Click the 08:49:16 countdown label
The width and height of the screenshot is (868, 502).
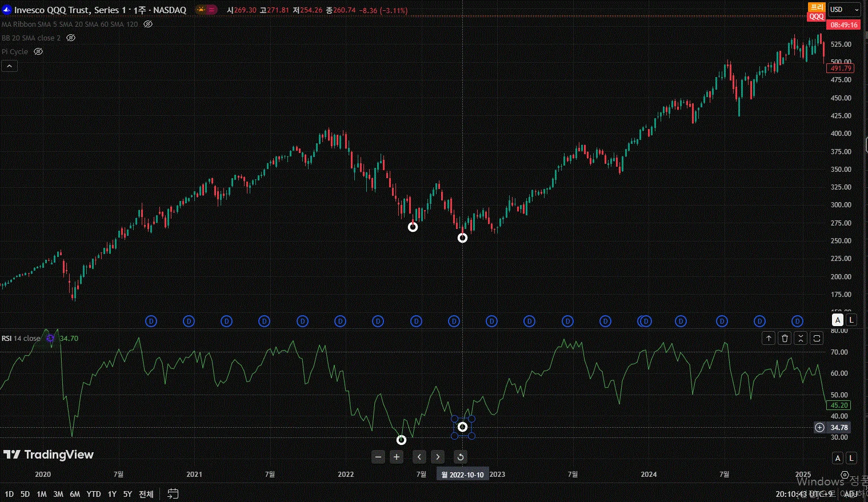coord(844,25)
